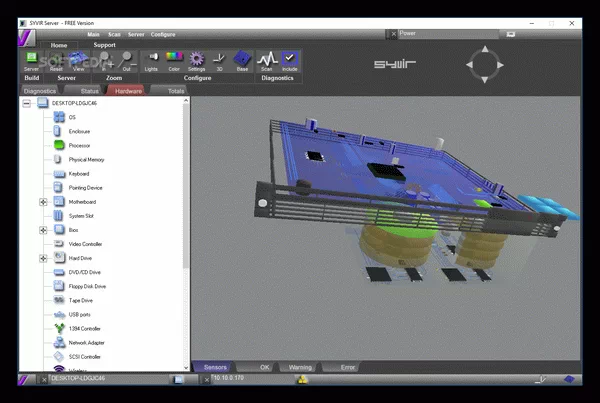Viewport: 600px width, 403px height.
Task: Run diagnostics Scan icon
Action: pos(266,59)
